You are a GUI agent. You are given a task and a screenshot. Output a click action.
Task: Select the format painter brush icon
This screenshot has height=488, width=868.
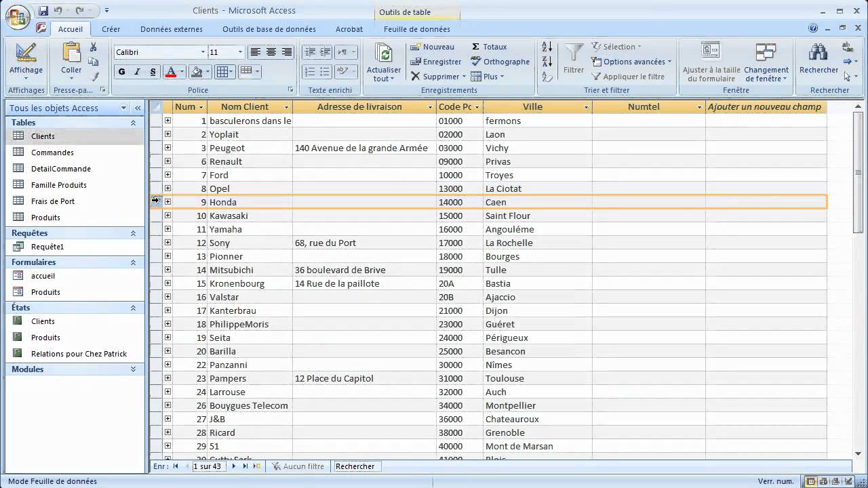tap(95, 77)
